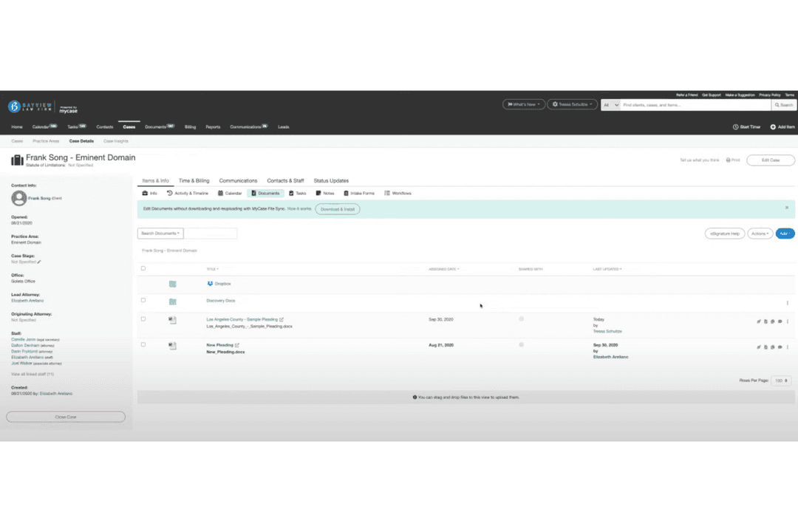Open the Intake Forms sub-tab
Viewport: 798px width, 532px height.
click(359, 194)
